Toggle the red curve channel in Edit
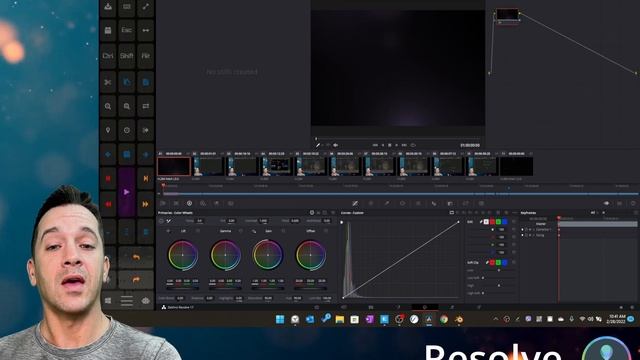This screenshot has height=360, width=640. coord(492,222)
